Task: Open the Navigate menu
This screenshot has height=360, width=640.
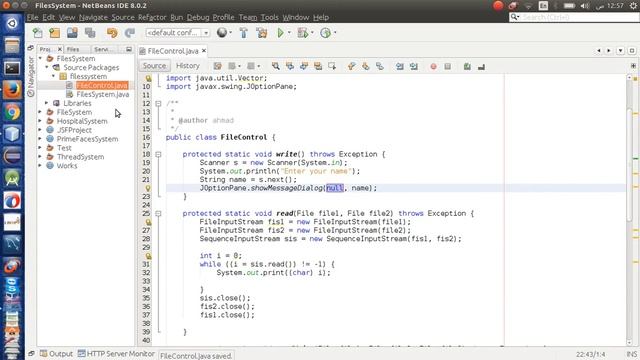Action: [x=93, y=18]
